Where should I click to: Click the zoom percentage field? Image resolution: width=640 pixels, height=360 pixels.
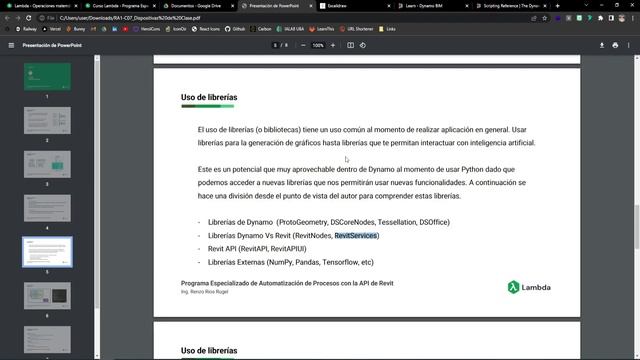pos(318,45)
